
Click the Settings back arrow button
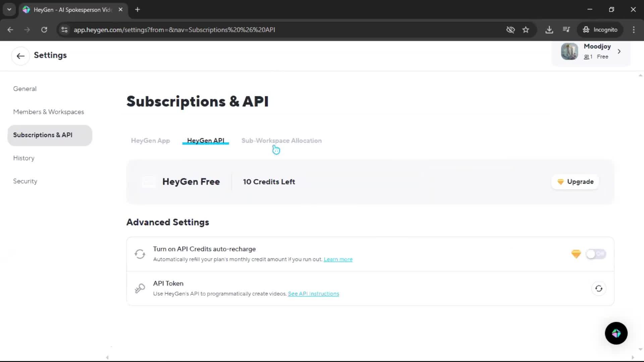[20, 56]
